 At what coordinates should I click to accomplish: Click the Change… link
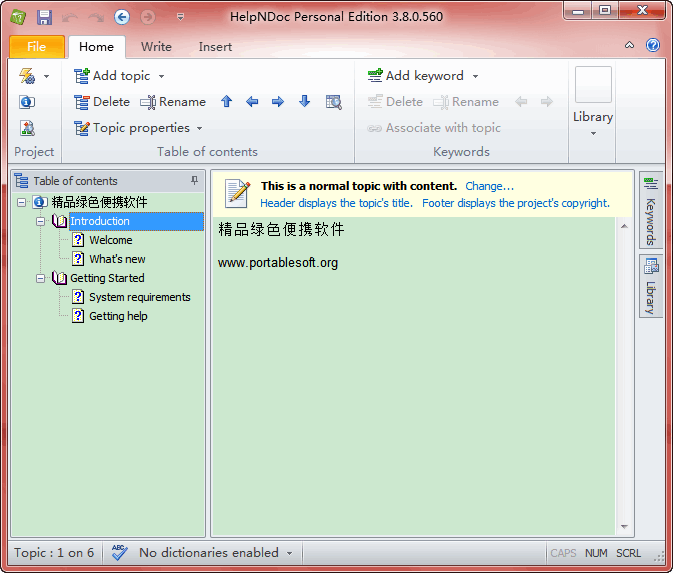[x=489, y=186]
